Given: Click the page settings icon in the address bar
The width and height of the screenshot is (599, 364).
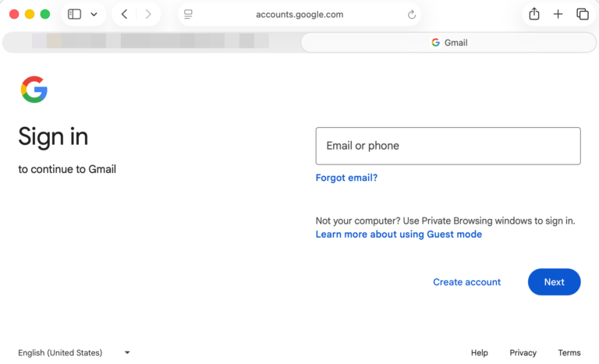Looking at the screenshot, I should 188,14.
